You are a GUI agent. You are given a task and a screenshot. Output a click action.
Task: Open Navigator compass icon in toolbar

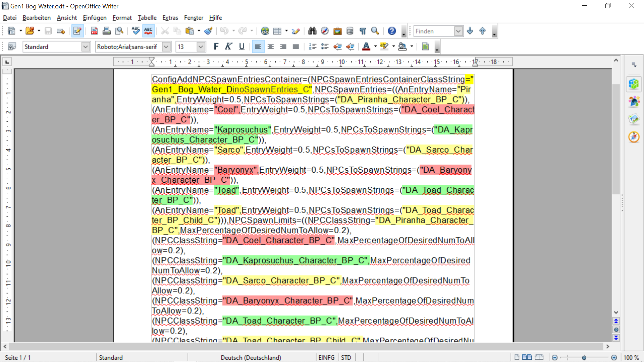(325, 31)
